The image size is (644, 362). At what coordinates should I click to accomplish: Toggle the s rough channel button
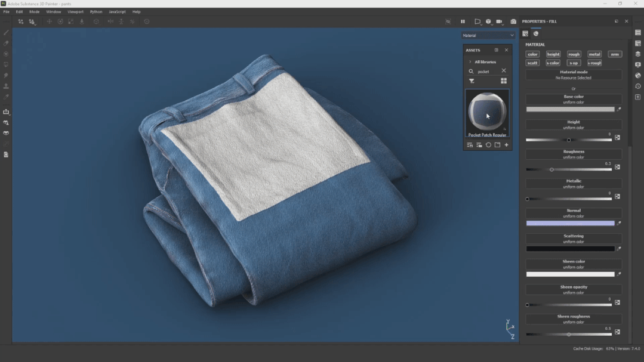coord(594,63)
